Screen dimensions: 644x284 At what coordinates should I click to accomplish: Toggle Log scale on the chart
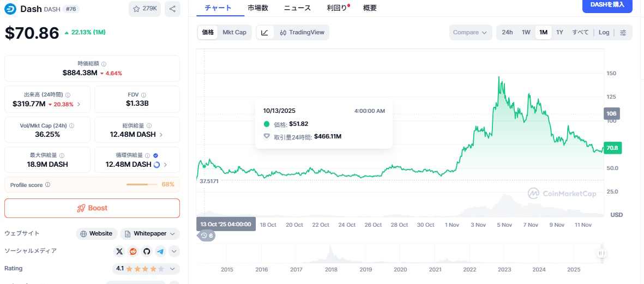coord(604,33)
